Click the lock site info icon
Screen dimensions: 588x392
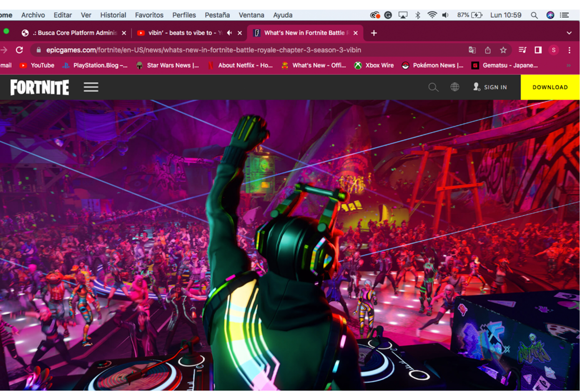click(x=39, y=50)
